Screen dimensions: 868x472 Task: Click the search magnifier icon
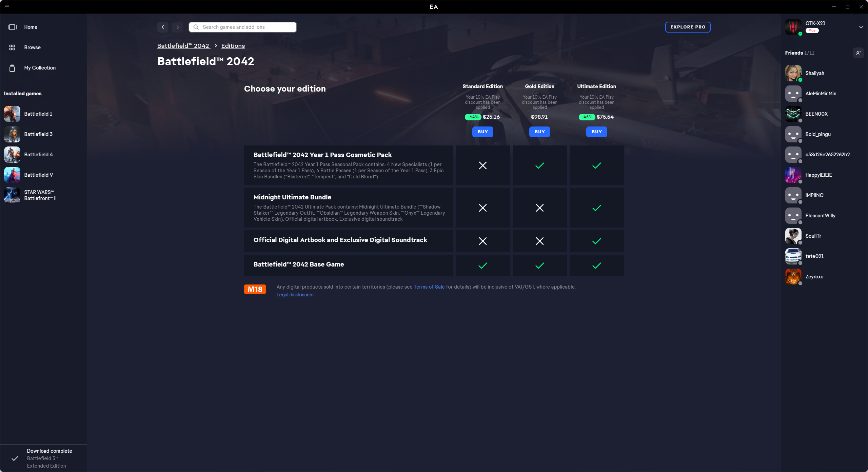pyautogui.click(x=196, y=27)
